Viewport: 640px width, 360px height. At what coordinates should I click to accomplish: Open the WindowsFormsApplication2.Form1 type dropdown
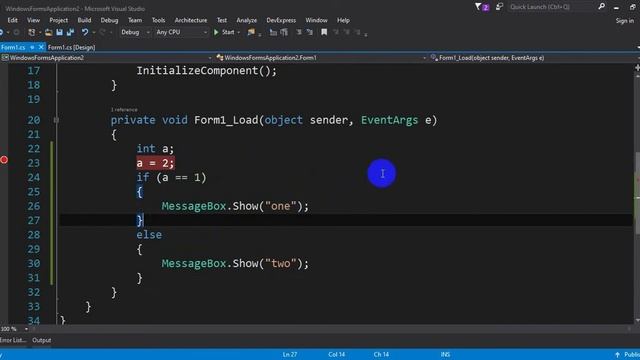(x=321, y=58)
